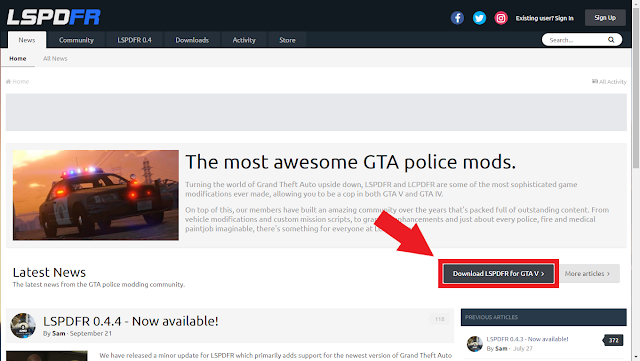Click the July 27 date text
This screenshot has width=640, height=361.
point(523,348)
